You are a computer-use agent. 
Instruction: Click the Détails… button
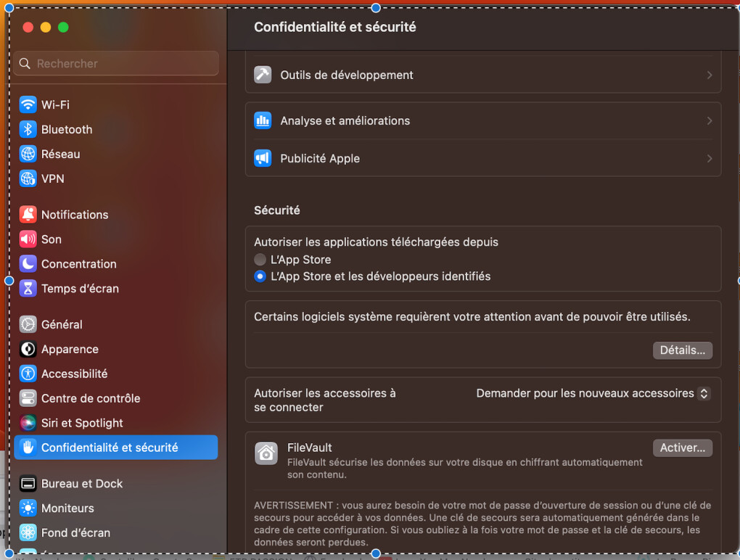coord(683,350)
